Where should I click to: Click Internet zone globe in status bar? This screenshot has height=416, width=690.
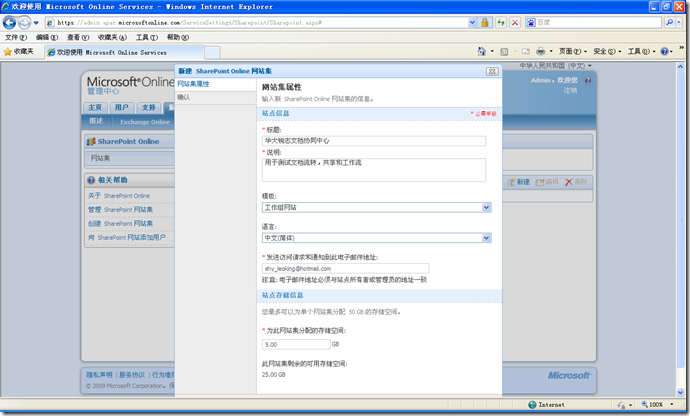[x=532, y=405]
